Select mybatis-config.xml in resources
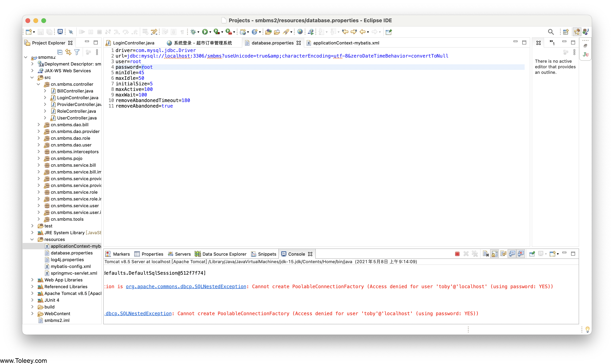Screen dimensions: 614x364 point(70,266)
